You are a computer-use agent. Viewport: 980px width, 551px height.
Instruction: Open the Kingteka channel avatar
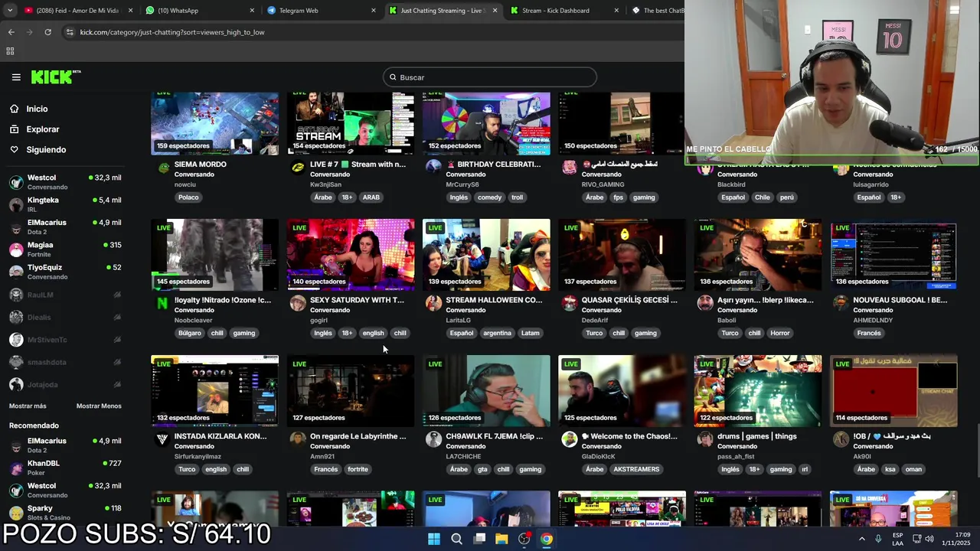pyautogui.click(x=16, y=204)
